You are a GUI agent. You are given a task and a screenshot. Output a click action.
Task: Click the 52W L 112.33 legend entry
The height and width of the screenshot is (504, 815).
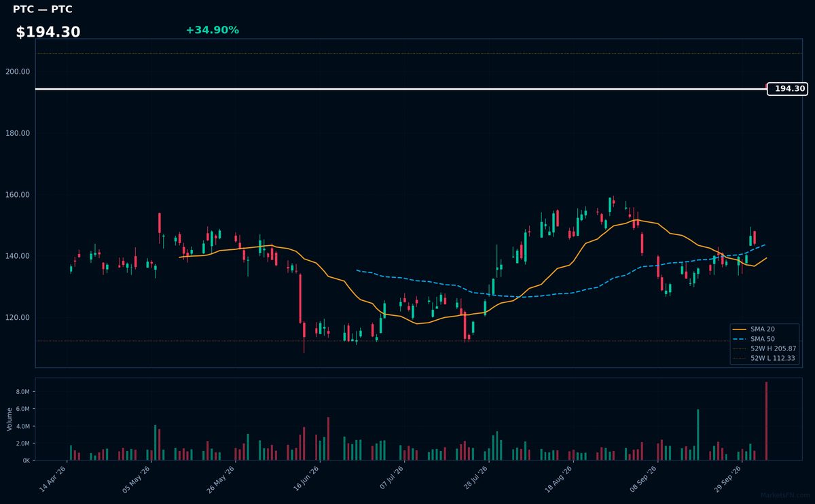[x=765, y=358]
